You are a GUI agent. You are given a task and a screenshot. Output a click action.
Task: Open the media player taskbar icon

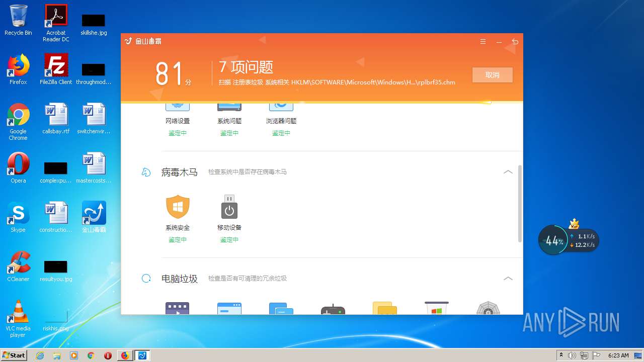click(74, 355)
